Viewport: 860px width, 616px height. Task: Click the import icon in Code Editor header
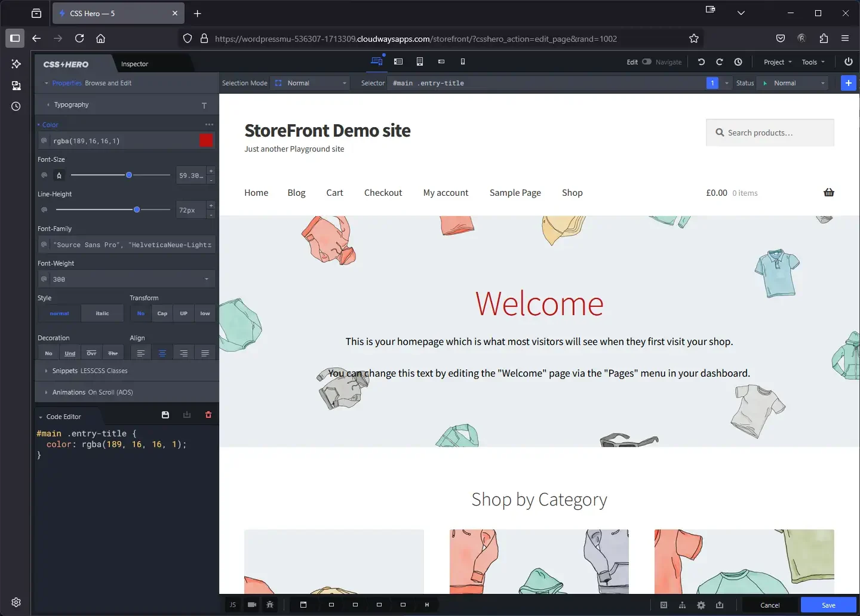[x=187, y=415]
